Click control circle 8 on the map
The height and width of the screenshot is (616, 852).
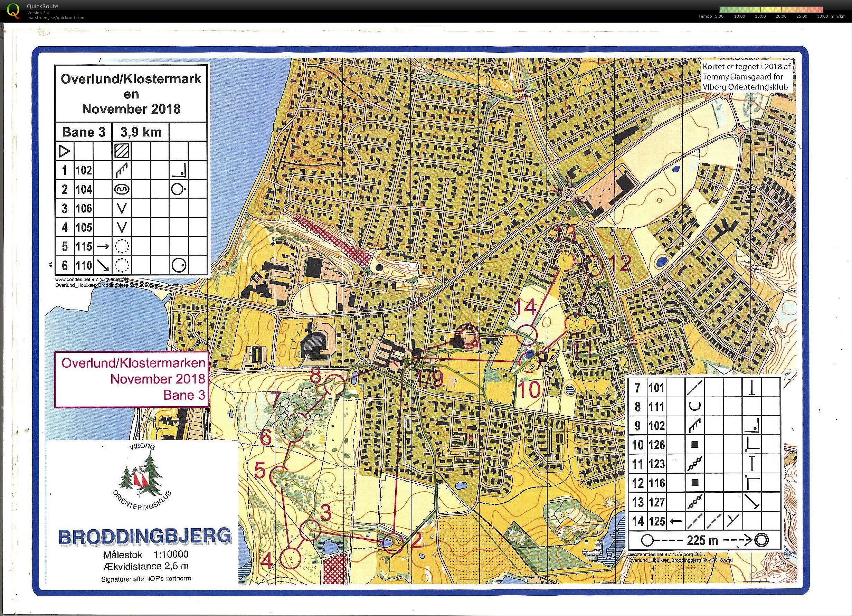[334, 384]
